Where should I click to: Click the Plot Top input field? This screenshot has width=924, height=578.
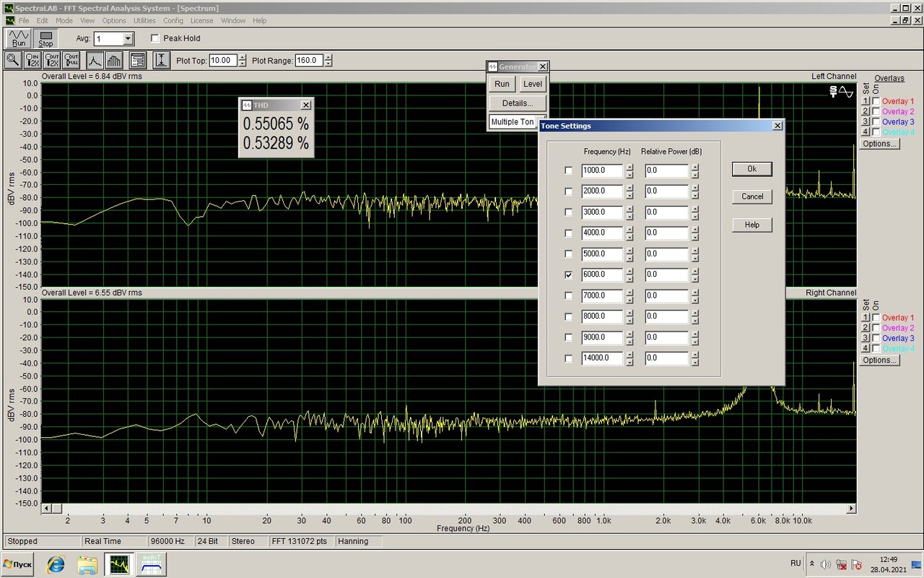(x=223, y=61)
